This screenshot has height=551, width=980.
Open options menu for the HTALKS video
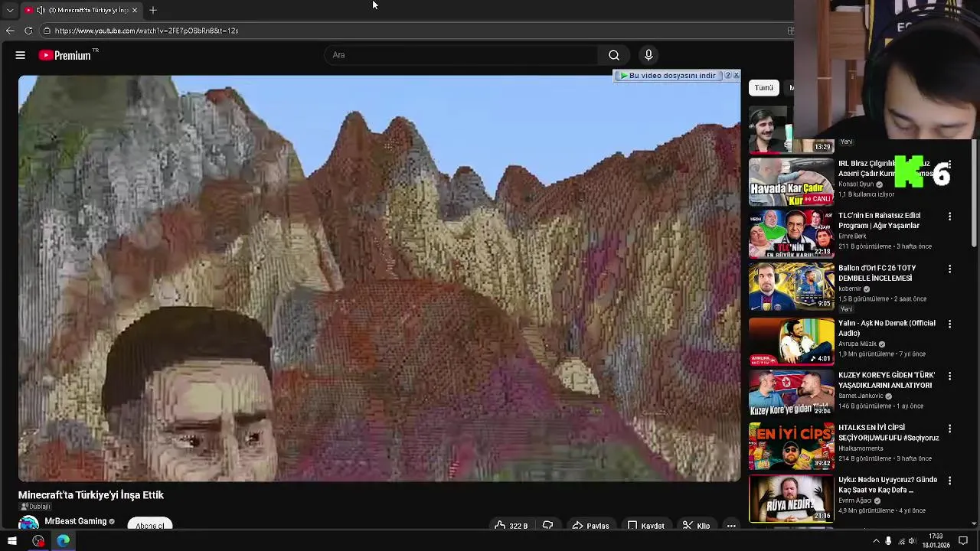949,429
